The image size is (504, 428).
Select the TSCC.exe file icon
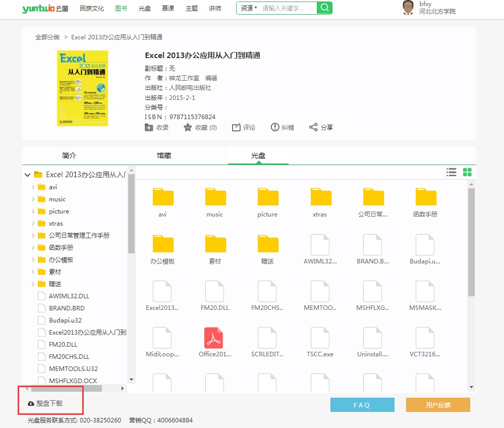pyautogui.click(x=320, y=338)
